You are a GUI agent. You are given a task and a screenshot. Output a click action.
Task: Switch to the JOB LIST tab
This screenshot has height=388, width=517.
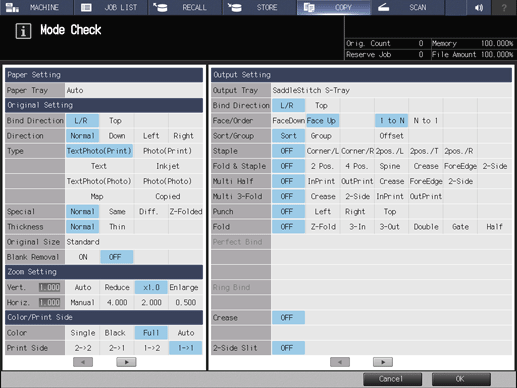point(110,7)
